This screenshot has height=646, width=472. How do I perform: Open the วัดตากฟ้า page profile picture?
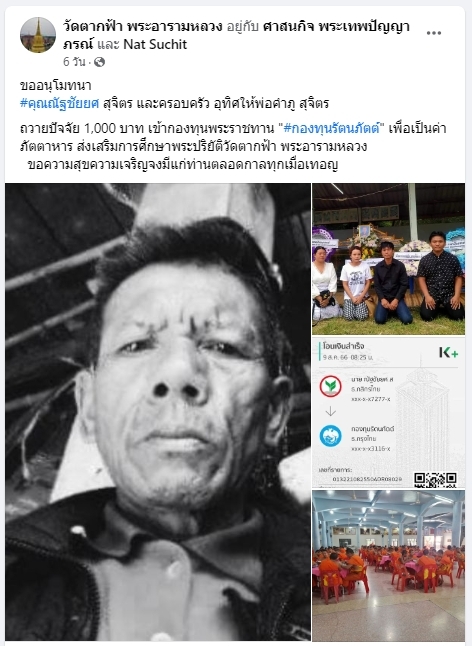pyautogui.click(x=38, y=35)
